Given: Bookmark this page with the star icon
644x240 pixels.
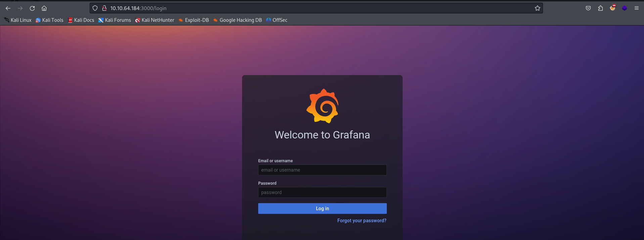Looking at the screenshot, I should pos(537,8).
